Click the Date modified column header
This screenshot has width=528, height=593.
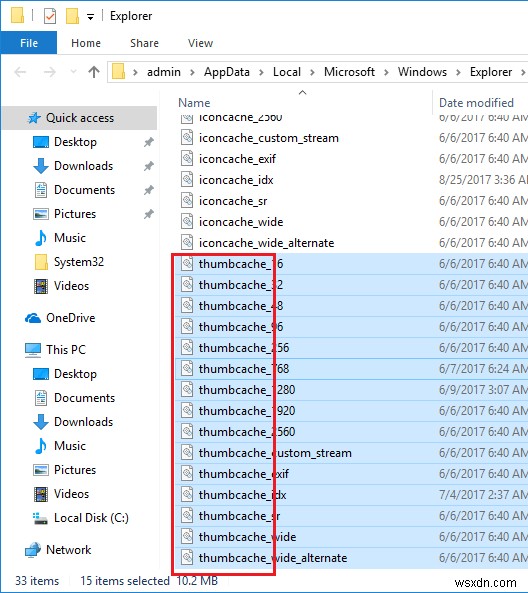(x=476, y=102)
